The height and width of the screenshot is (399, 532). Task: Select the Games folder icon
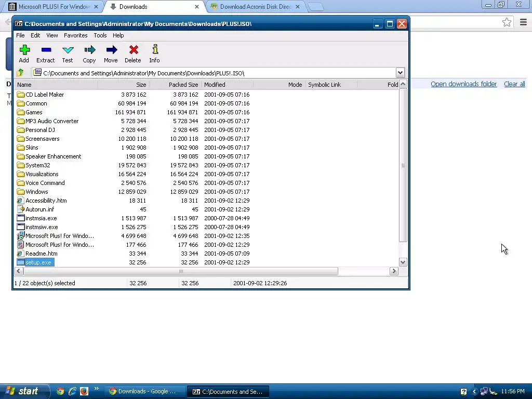pos(21,112)
